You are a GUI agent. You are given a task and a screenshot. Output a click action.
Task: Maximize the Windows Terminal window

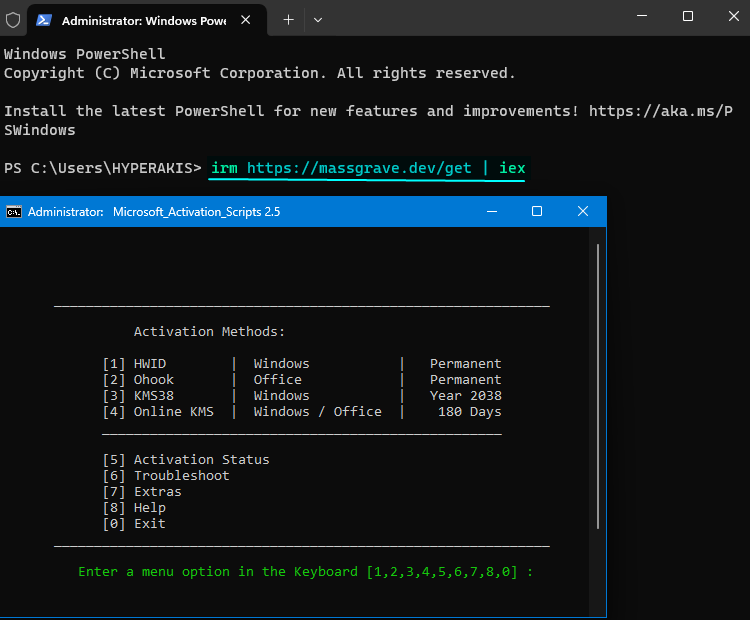(x=688, y=16)
